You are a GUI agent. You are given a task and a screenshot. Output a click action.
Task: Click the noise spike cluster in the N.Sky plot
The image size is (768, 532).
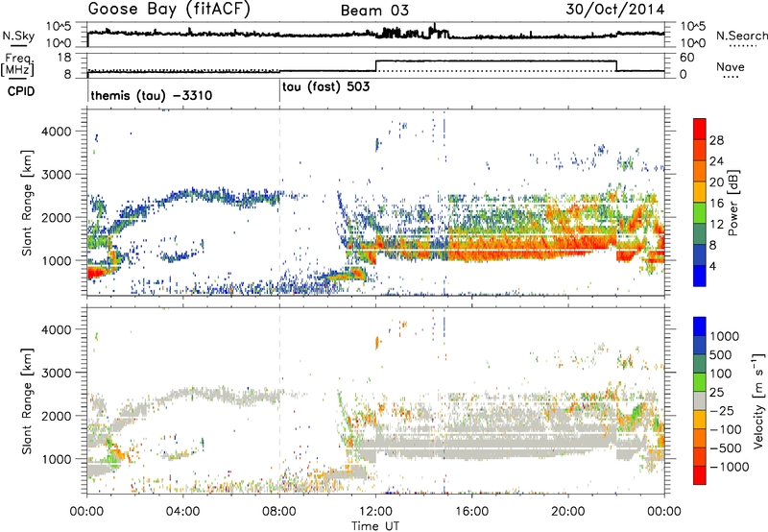[412, 33]
